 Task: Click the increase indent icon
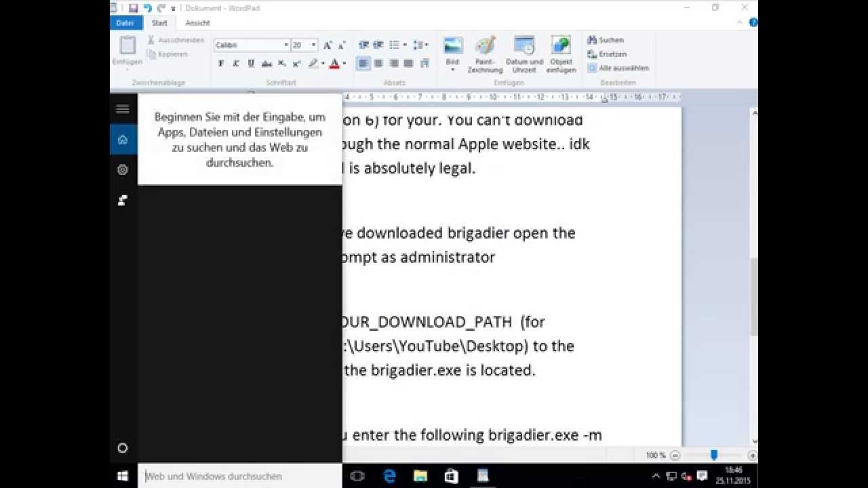378,45
